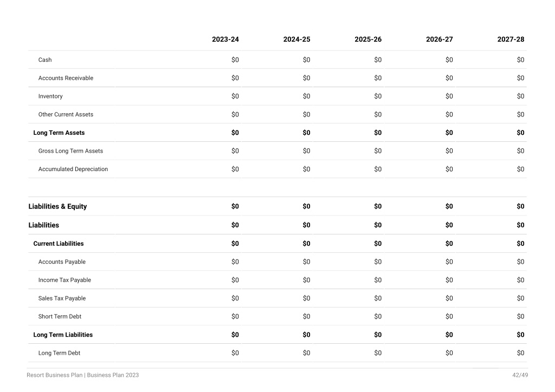Click the Accumulated Depreciation row label

73,169
